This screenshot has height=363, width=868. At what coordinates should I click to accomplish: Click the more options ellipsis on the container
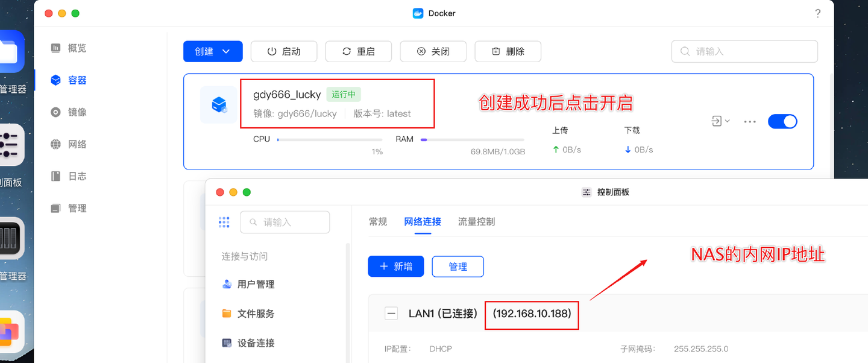[749, 121]
